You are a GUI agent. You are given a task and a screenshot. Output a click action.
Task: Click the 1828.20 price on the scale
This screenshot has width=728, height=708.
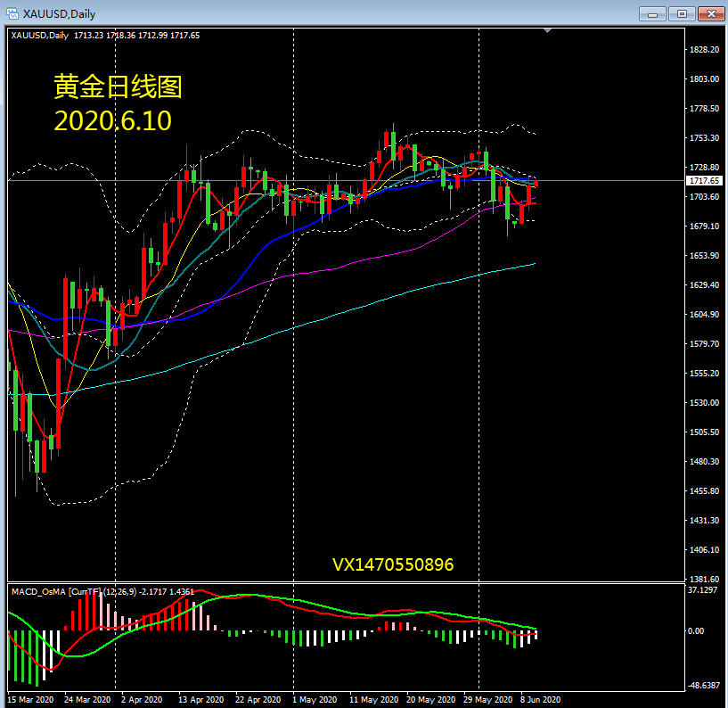[x=704, y=50]
